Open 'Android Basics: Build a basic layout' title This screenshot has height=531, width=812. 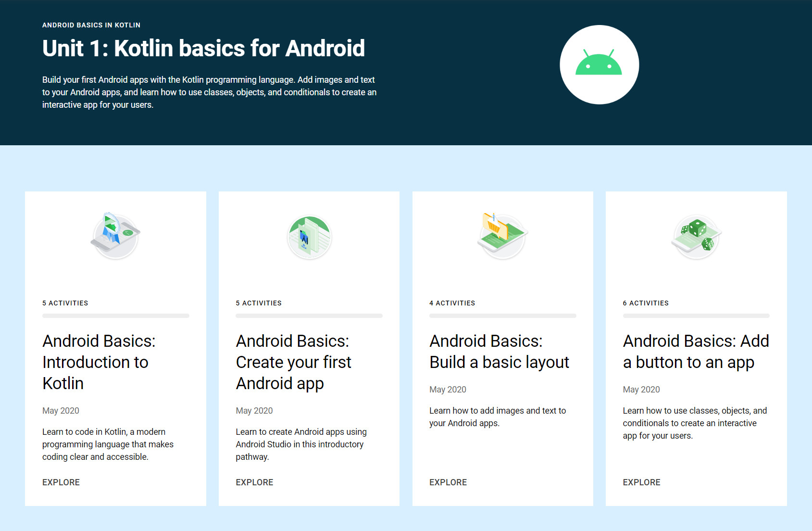499,352
